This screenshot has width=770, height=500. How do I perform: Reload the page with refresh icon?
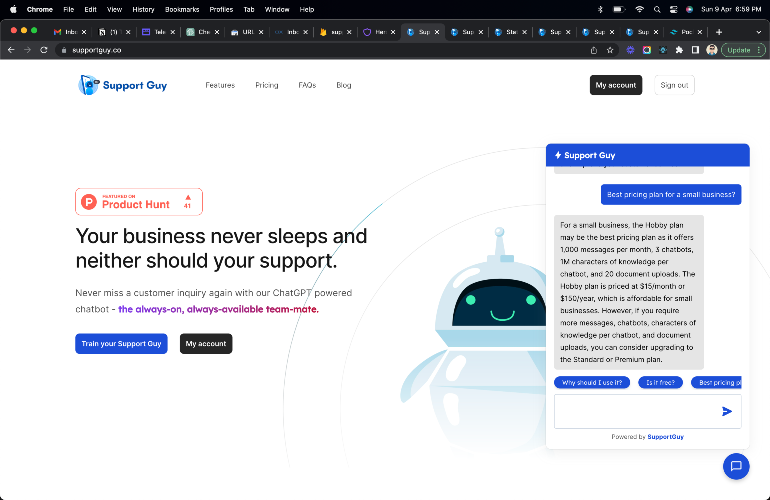(x=44, y=50)
